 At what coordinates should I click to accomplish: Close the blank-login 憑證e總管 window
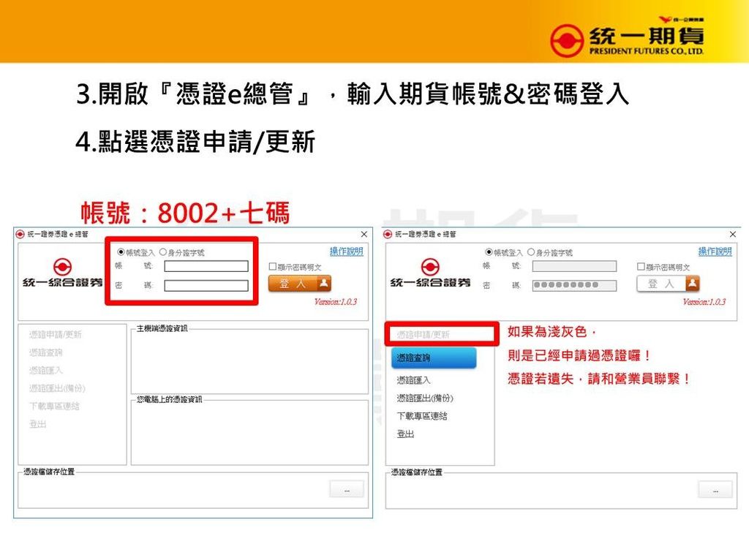(364, 234)
